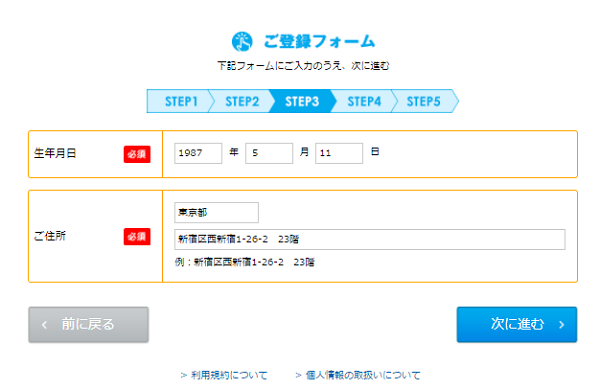Screen dimensions: 600x389
Task: Open the 利用規約について link
Action: (229, 375)
